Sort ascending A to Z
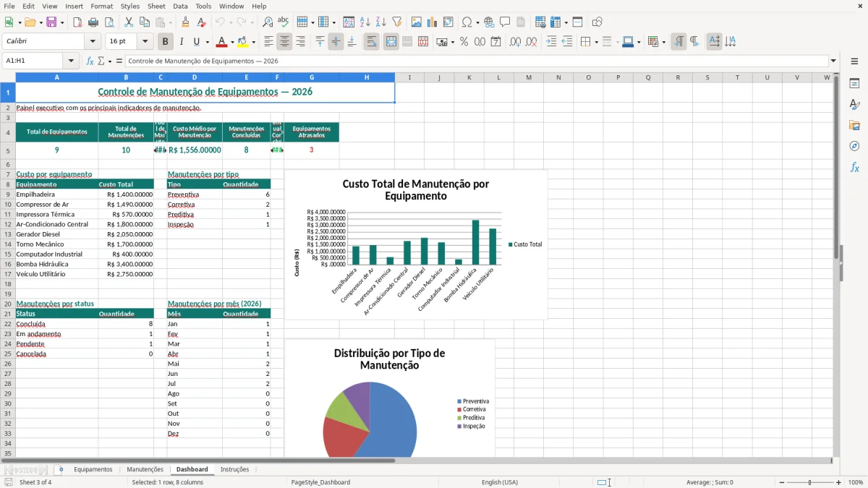868x488 pixels. (365, 22)
